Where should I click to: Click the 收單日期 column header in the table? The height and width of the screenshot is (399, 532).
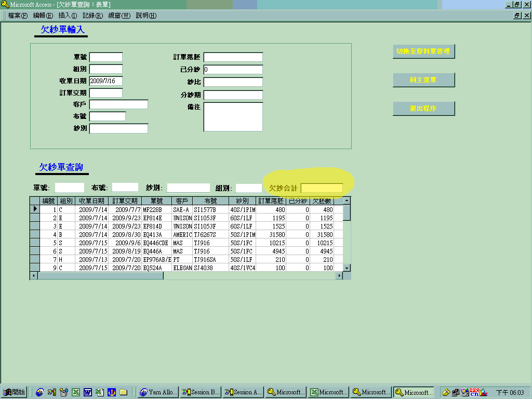tap(91, 201)
